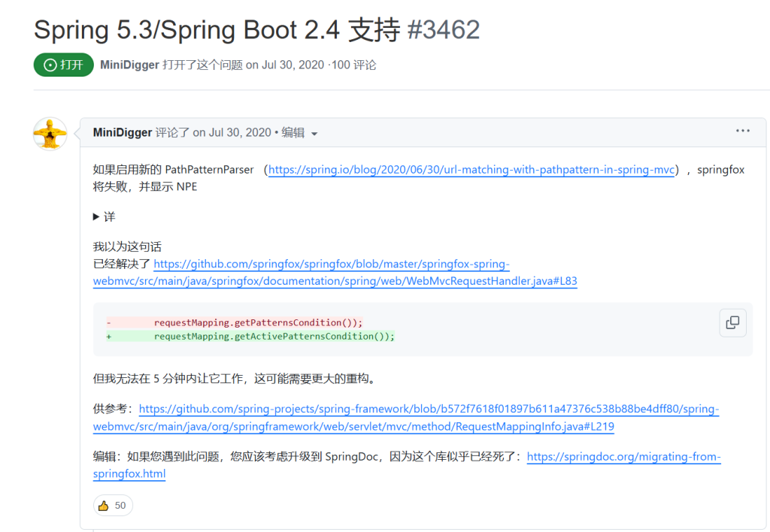This screenshot has height=532, width=770.
Task: Expand the 详 details disclosure triangle
Action: click(96, 217)
